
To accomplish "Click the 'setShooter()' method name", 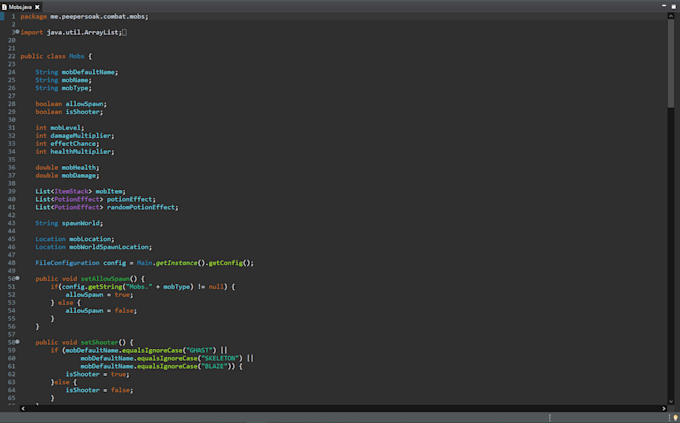I will [x=103, y=342].
